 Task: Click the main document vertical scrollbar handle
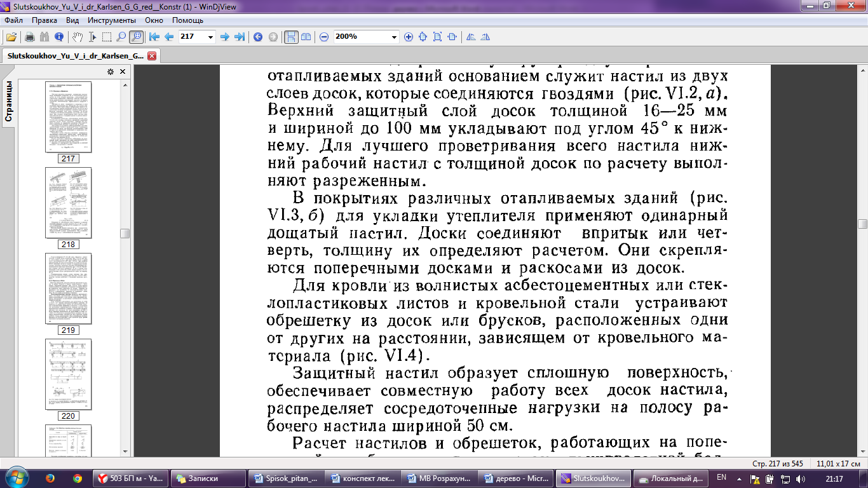pyautogui.click(x=862, y=224)
